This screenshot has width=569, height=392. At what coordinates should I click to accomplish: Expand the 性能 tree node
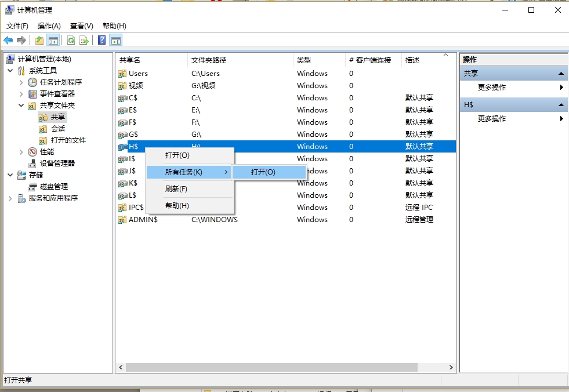coord(21,152)
